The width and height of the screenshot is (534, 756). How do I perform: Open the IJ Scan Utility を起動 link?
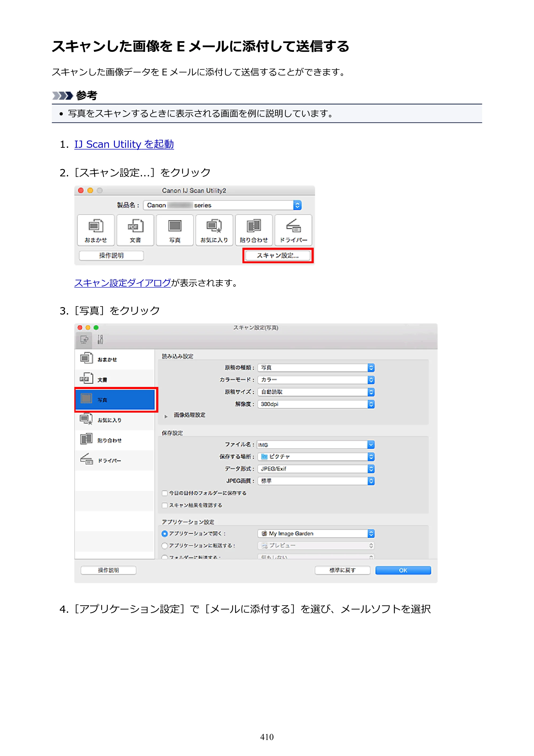pos(124,144)
